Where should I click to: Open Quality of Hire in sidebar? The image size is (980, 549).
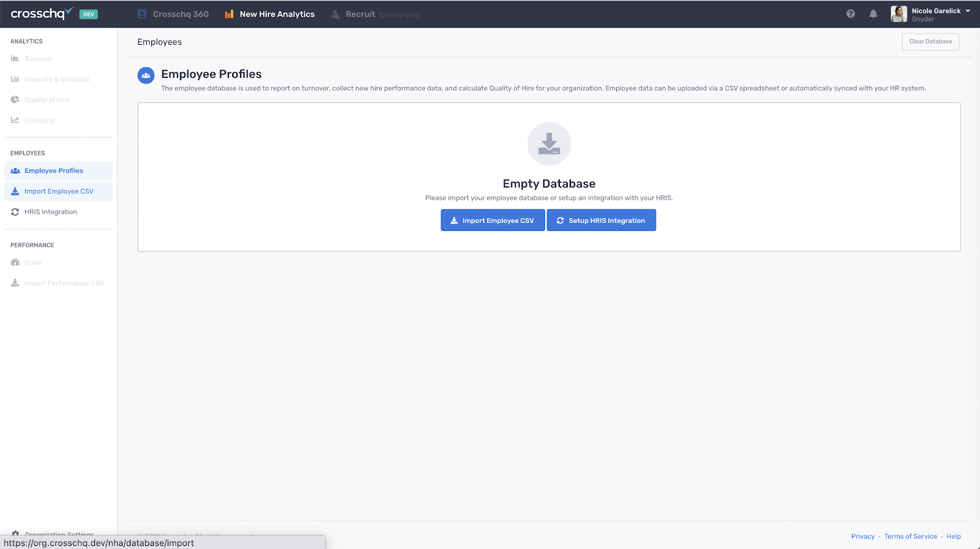click(x=47, y=100)
